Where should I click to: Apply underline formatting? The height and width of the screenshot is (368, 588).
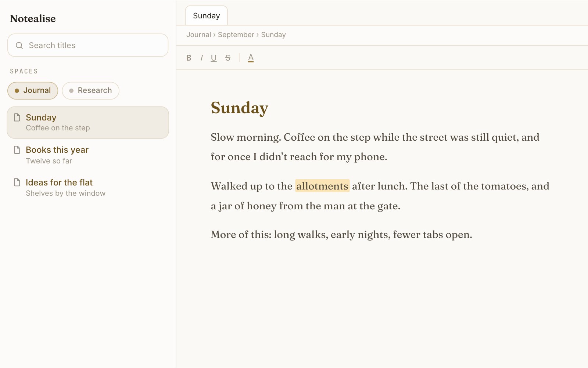214,58
